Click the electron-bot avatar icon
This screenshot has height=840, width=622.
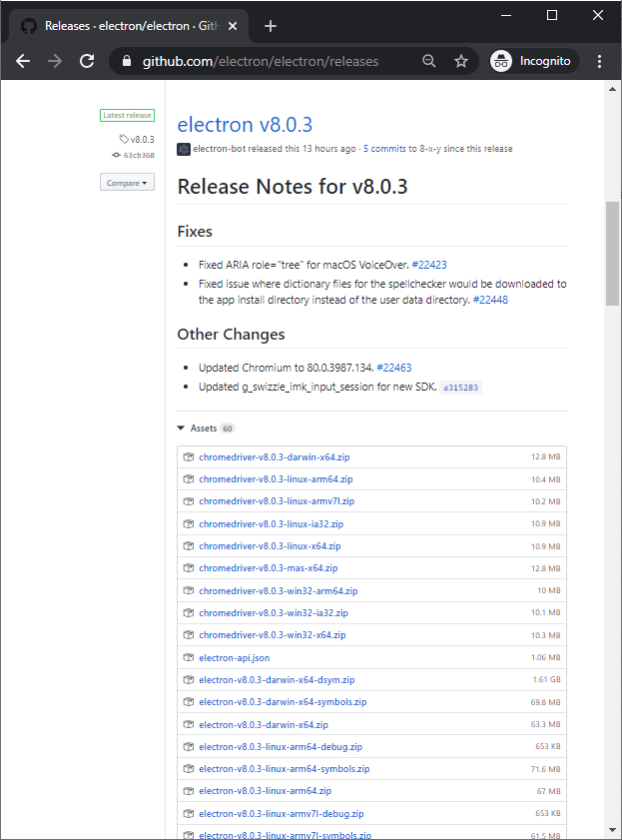(x=184, y=149)
